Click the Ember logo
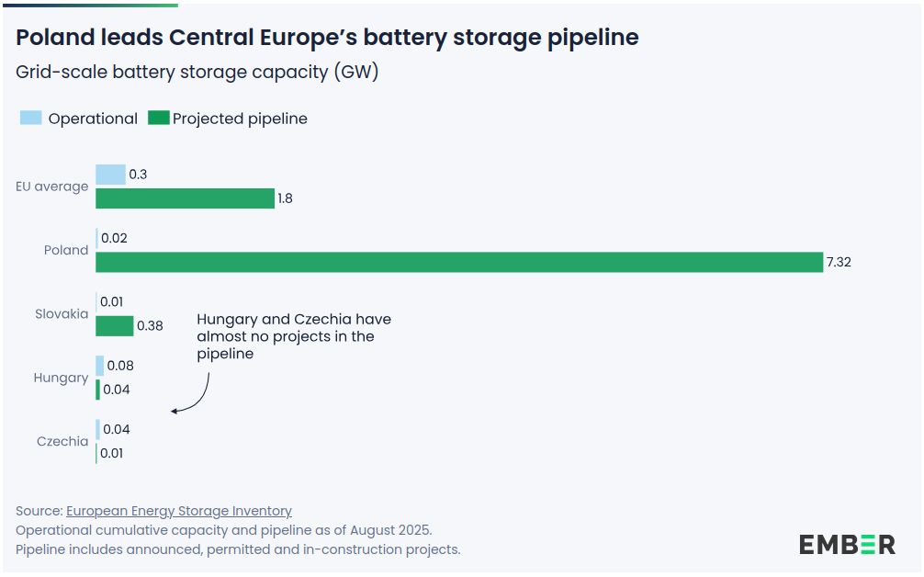This screenshot has width=924, height=577. (x=846, y=544)
